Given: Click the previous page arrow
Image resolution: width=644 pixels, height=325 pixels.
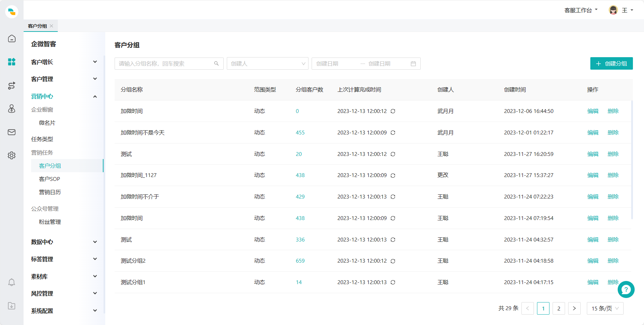Looking at the screenshot, I should point(528,308).
